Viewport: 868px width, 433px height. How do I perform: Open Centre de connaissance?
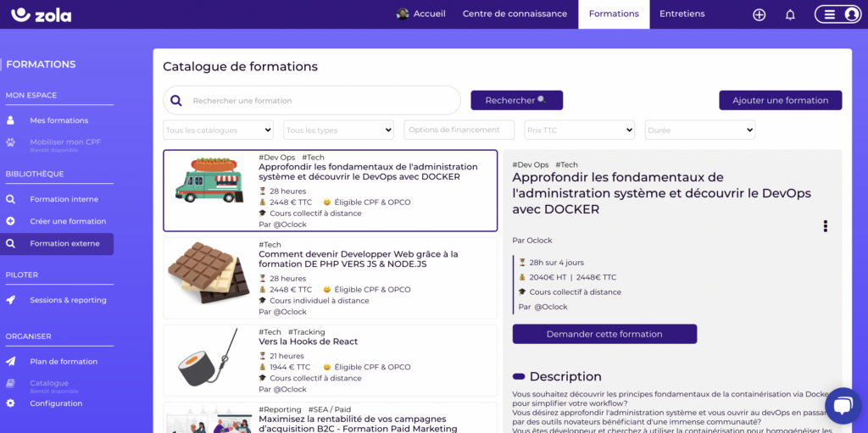click(x=515, y=14)
